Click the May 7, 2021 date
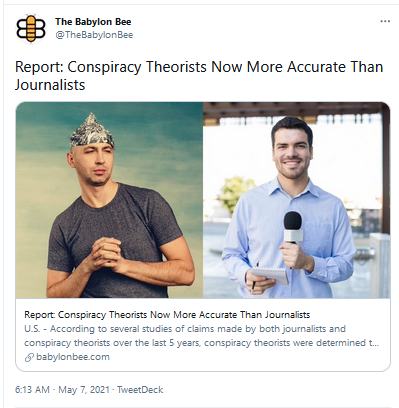 coord(84,390)
